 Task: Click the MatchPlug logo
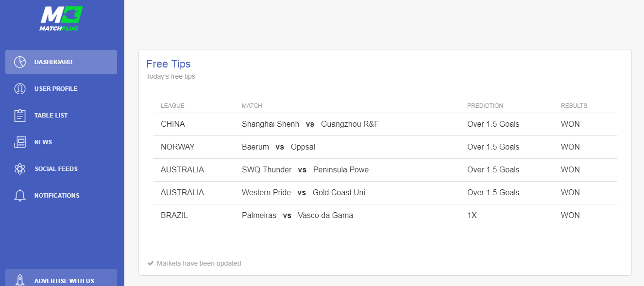(61, 18)
